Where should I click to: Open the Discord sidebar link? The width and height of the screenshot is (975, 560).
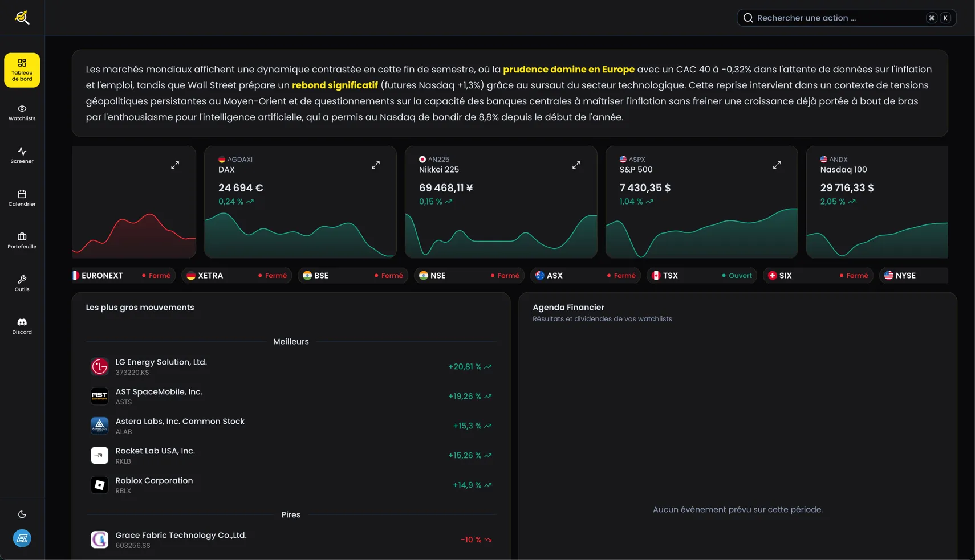[22, 326]
